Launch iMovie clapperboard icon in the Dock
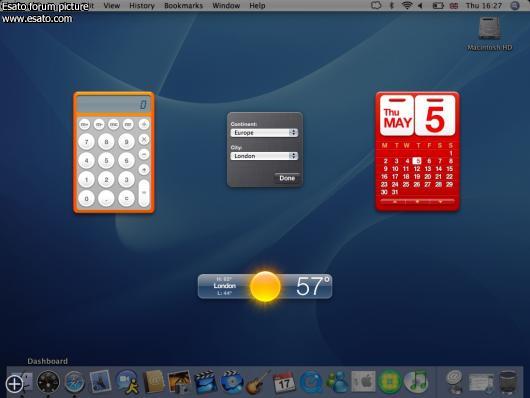The height and width of the screenshot is (398, 530). pyautogui.click(x=206, y=382)
